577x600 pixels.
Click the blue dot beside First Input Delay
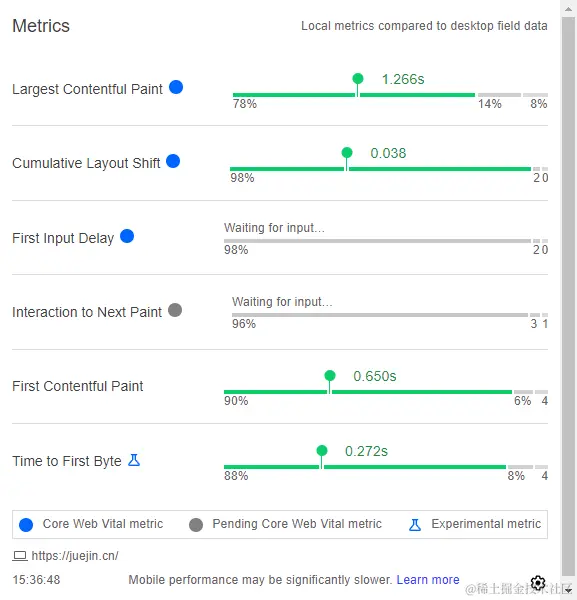(x=127, y=236)
